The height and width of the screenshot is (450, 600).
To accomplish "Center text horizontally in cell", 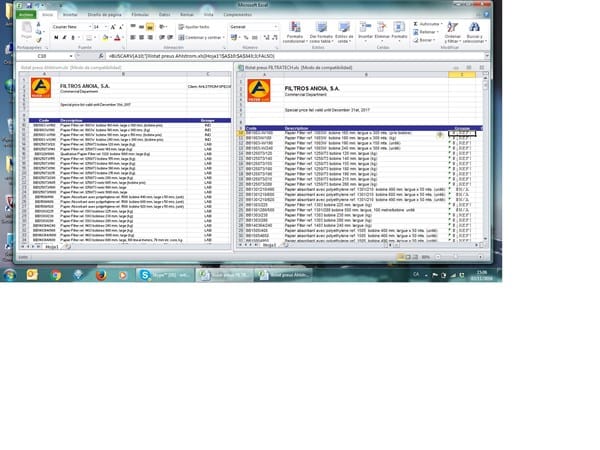I will (142, 38).
